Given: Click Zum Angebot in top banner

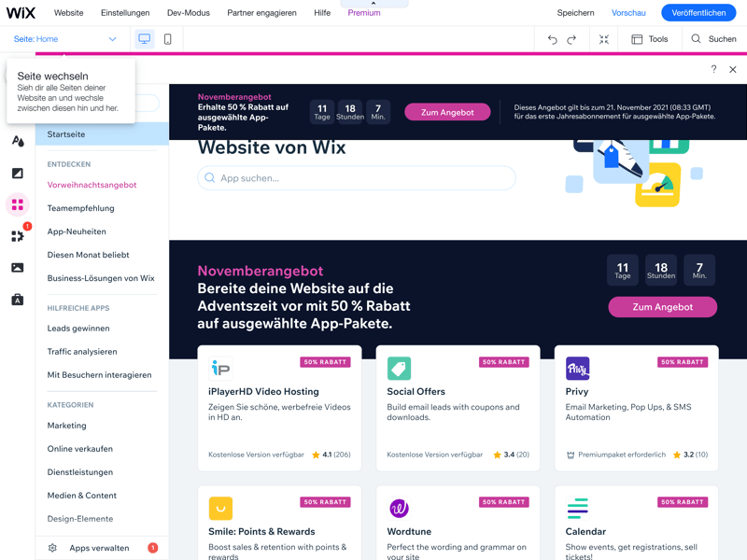Looking at the screenshot, I should pos(447,112).
